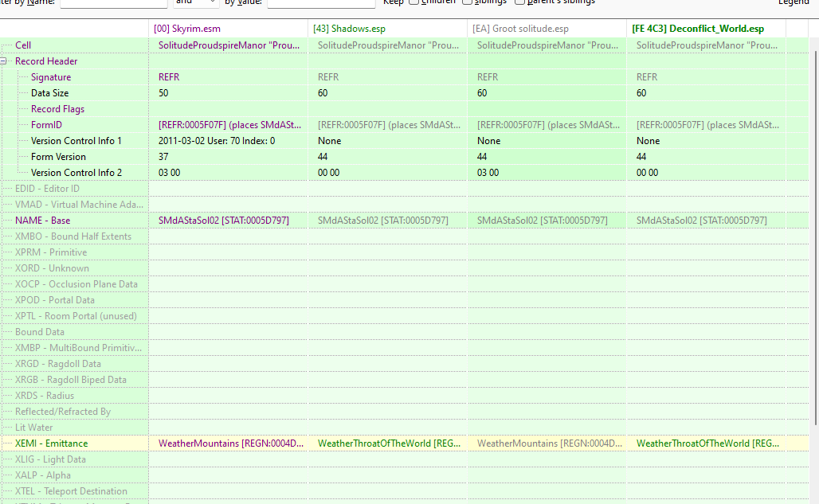Click Skyrim.esm FormID cell [REFR:0005F07F]
The width and height of the screenshot is (819, 504).
coord(229,125)
